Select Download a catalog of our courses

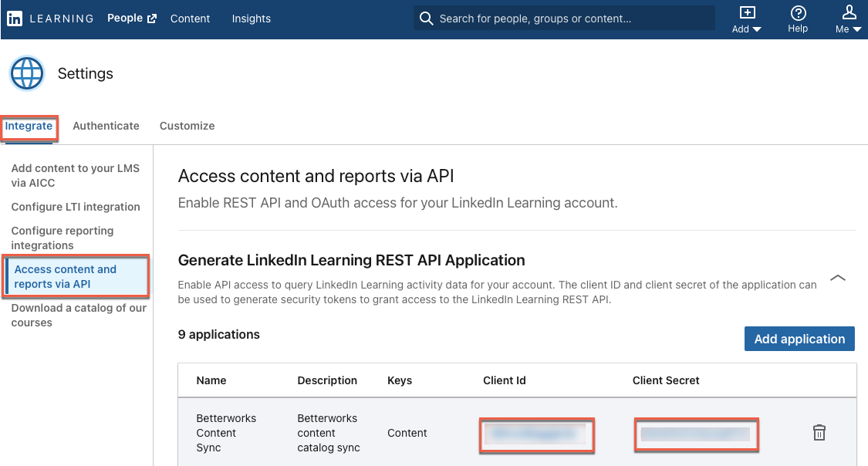click(x=76, y=315)
